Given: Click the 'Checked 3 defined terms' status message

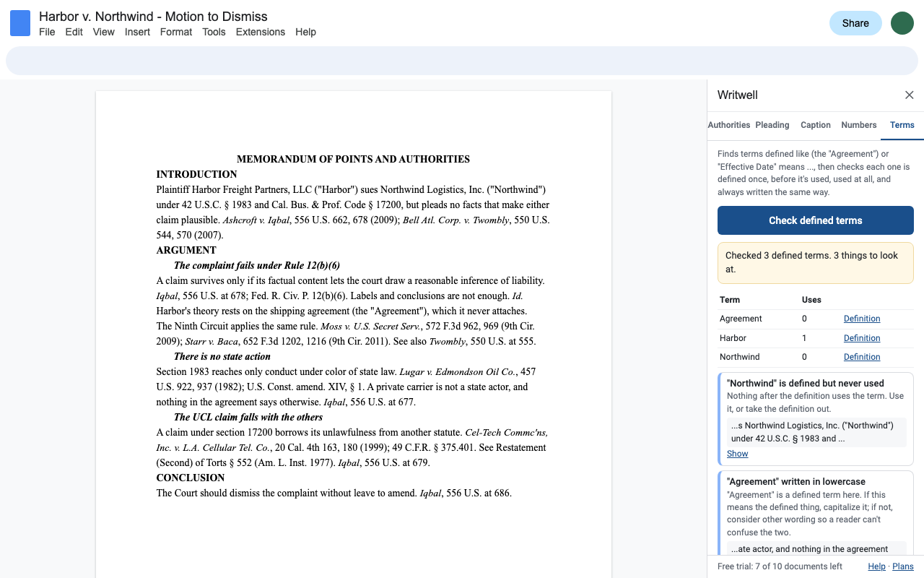Looking at the screenshot, I should tap(816, 262).
